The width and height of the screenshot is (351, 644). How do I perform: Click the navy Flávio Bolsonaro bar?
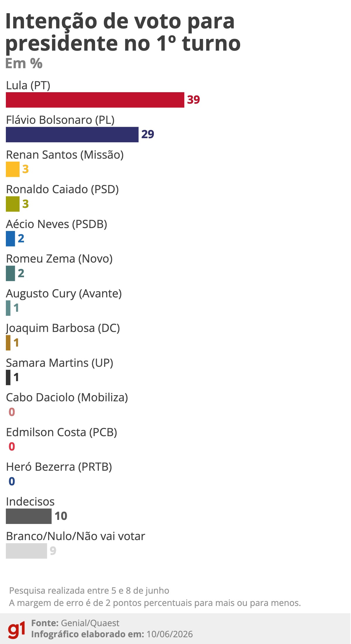tap(72, 135)
